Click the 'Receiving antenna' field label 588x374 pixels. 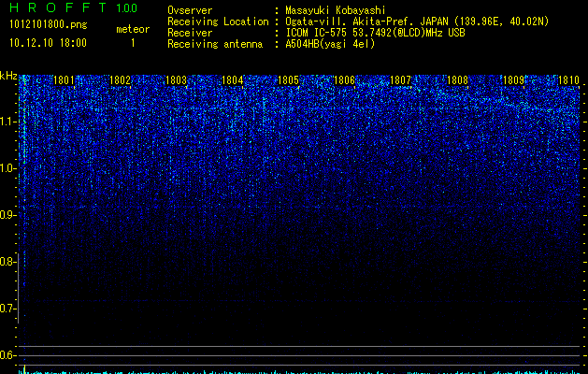click(x=215, y=44)
